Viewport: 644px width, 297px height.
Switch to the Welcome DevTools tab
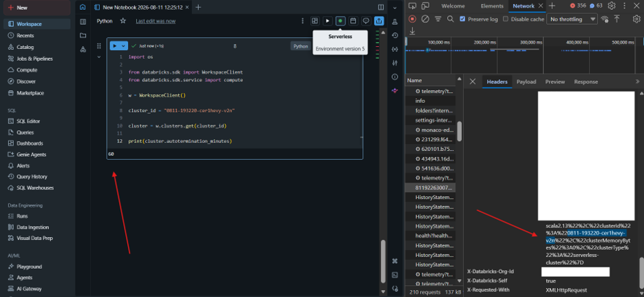(453, 6)
